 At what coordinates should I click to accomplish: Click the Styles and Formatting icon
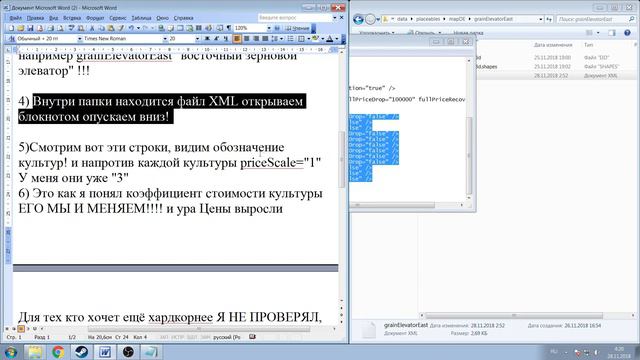click(x=11, y=39)
